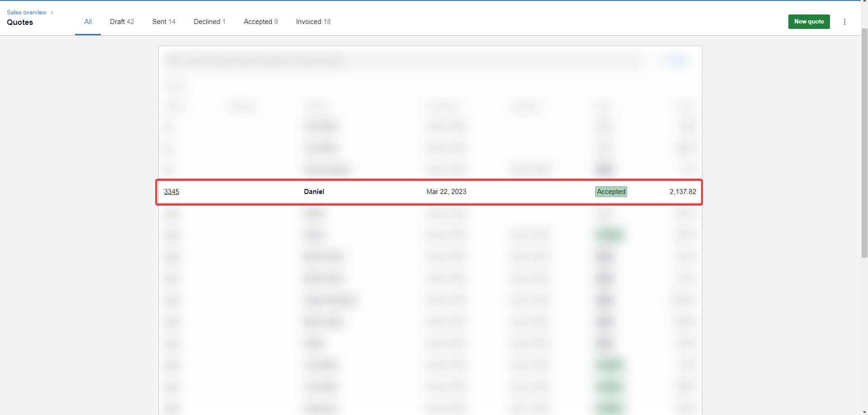Switch to the All tab
The height and width of the screenshot is (415, 868).
click(88, 22)
